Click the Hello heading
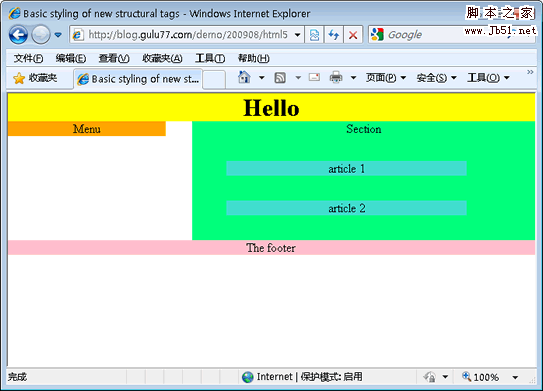The image size is (543, 391). [x=272, y=108]
